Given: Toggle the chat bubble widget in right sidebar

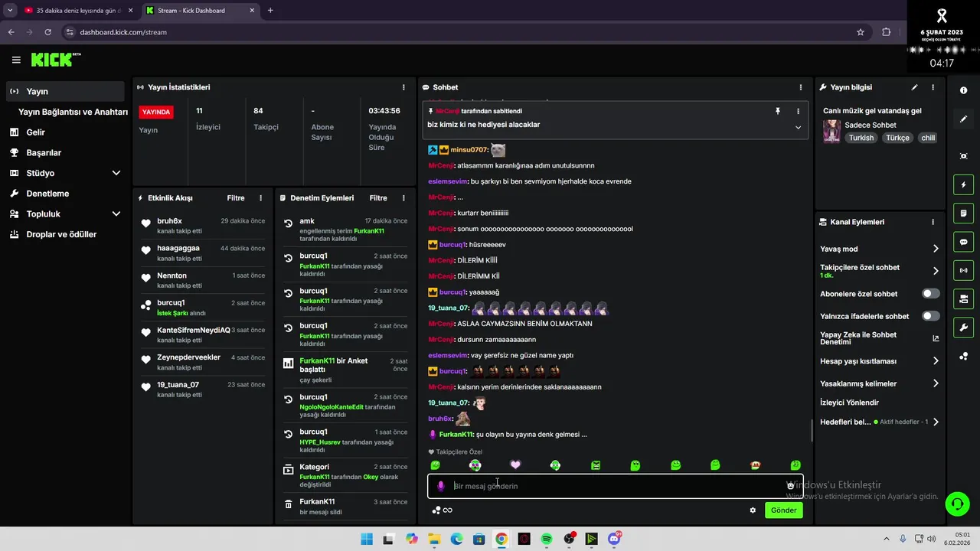Looking at the screenshot, I should (963, 242).
